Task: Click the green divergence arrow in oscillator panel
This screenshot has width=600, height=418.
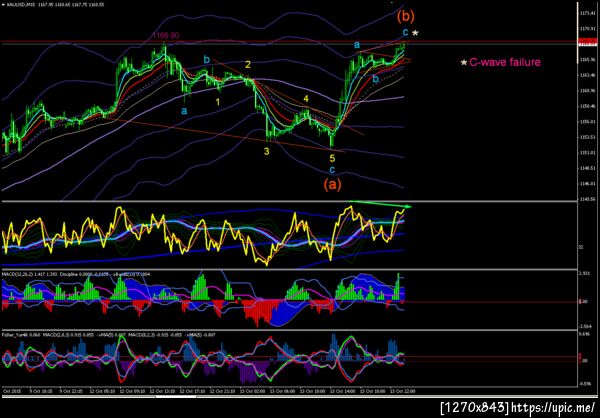Action: point(380,204)
